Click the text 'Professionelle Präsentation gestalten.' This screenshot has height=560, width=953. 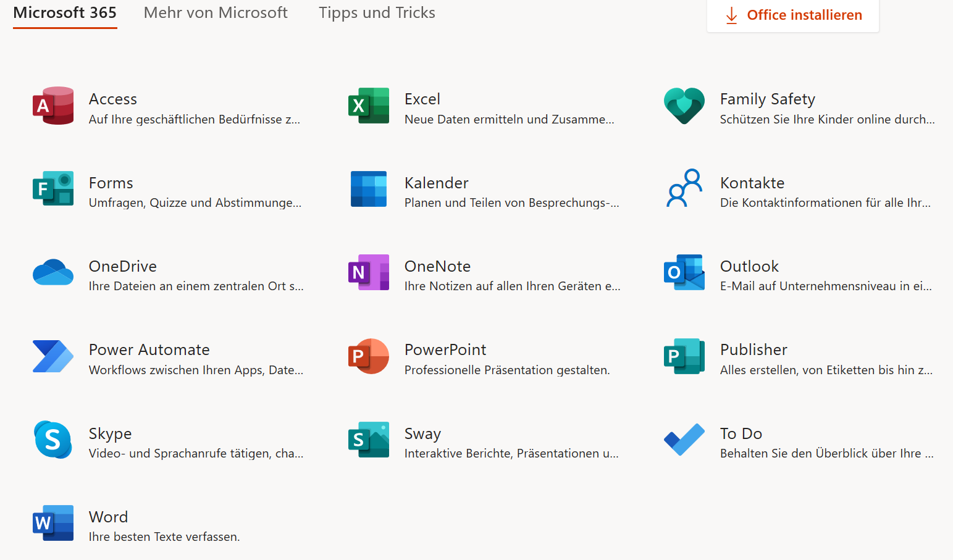[x=507, y=370]
